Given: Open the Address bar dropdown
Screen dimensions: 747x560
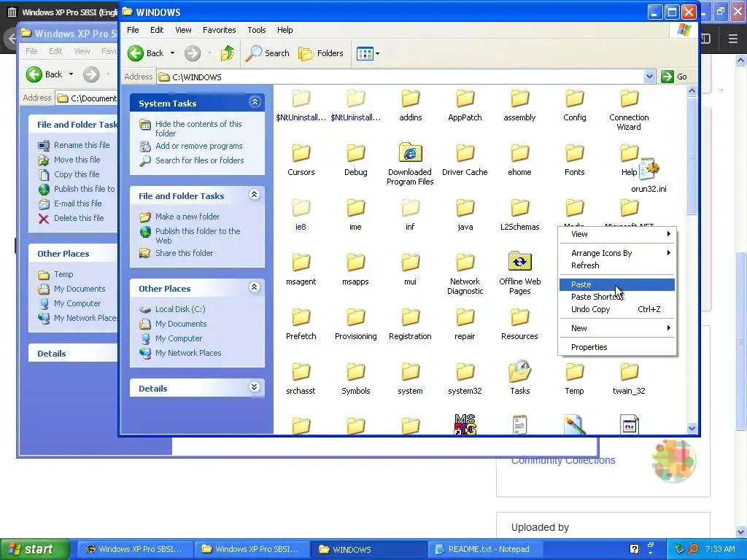Looking at the screenshot, I should pyautogui.click(x=649, y=77).
